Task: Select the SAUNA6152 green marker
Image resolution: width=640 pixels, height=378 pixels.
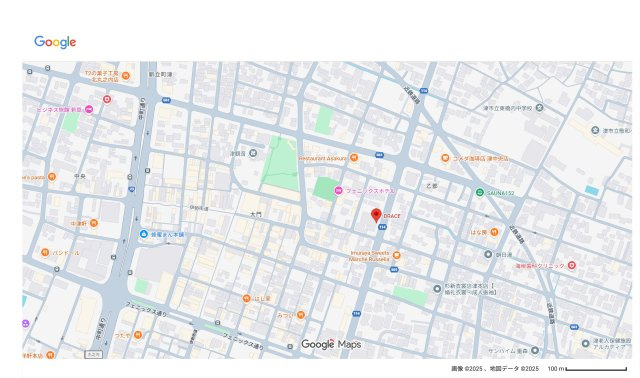Action: pos(480,192)
